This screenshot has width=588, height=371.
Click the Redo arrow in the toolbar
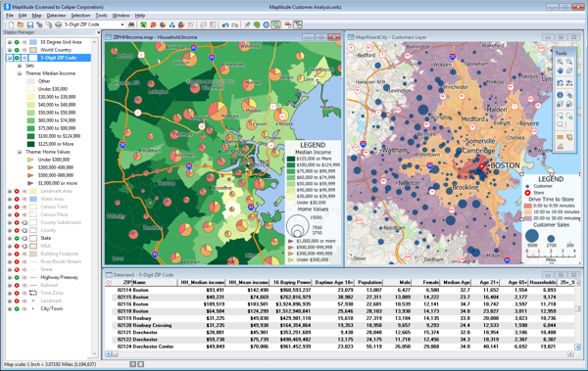[235, 24]
